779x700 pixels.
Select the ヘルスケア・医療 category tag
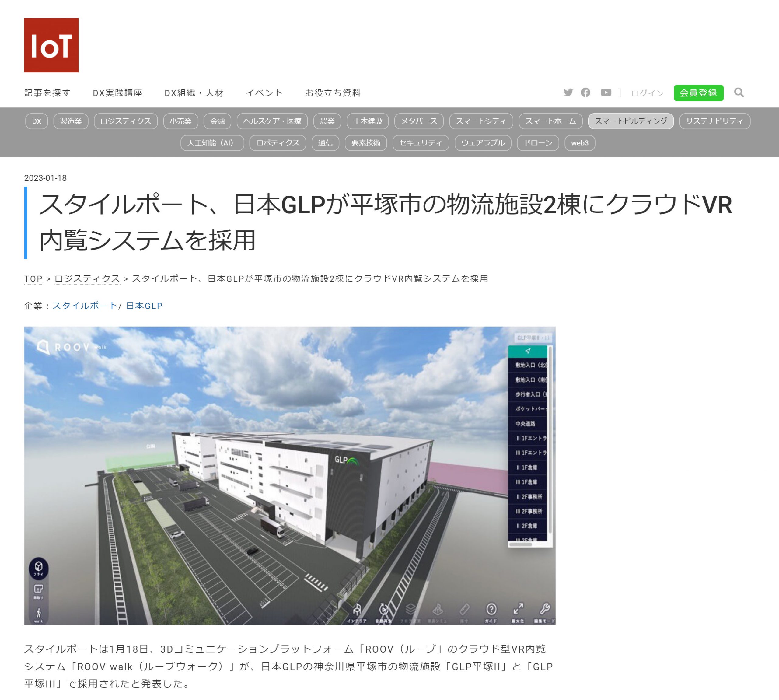click(x=272, y=121)
